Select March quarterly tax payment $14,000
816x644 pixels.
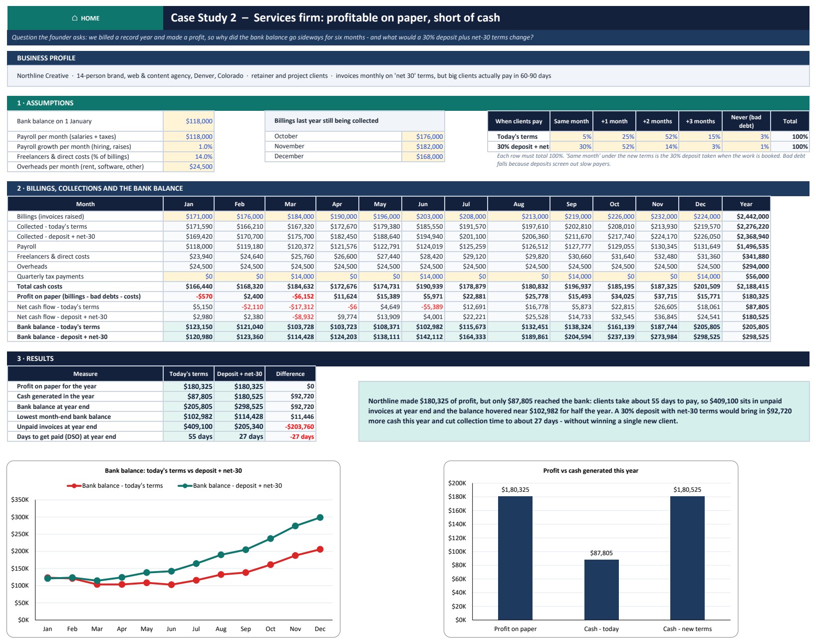pos(290,277)
